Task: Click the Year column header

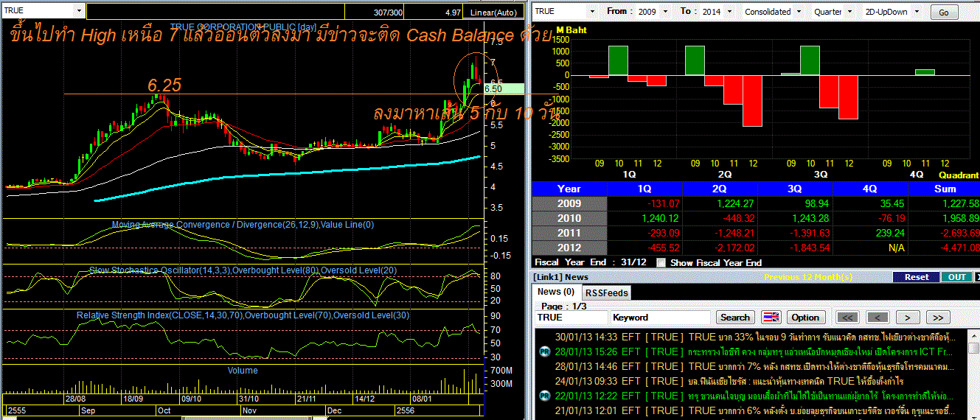Action: (x=569, y=189)
